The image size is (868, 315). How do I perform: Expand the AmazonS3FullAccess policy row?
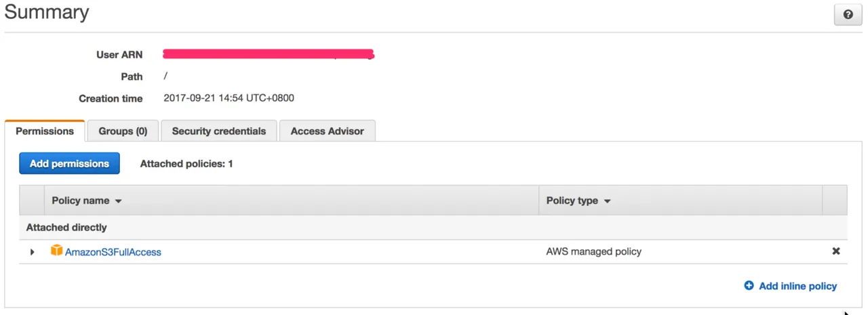32,252
